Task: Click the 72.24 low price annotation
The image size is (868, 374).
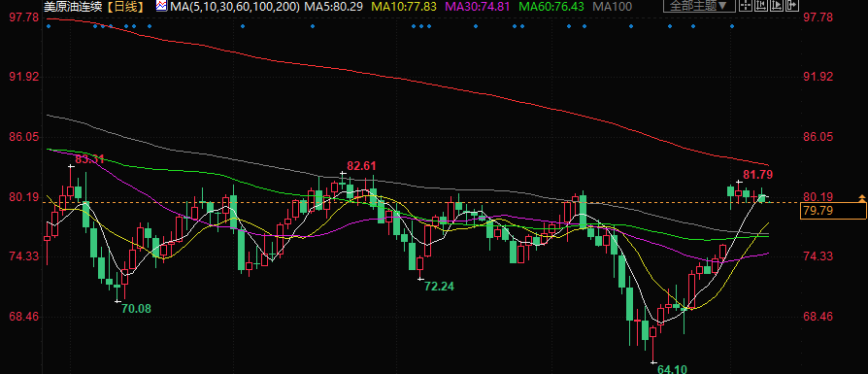Action: [x=439, y=287]
